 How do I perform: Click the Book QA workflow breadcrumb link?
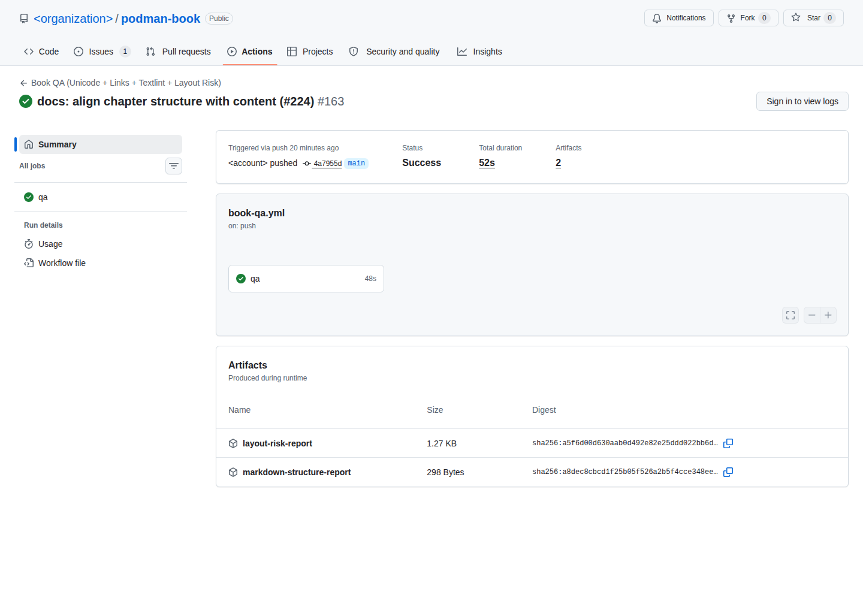126,83
